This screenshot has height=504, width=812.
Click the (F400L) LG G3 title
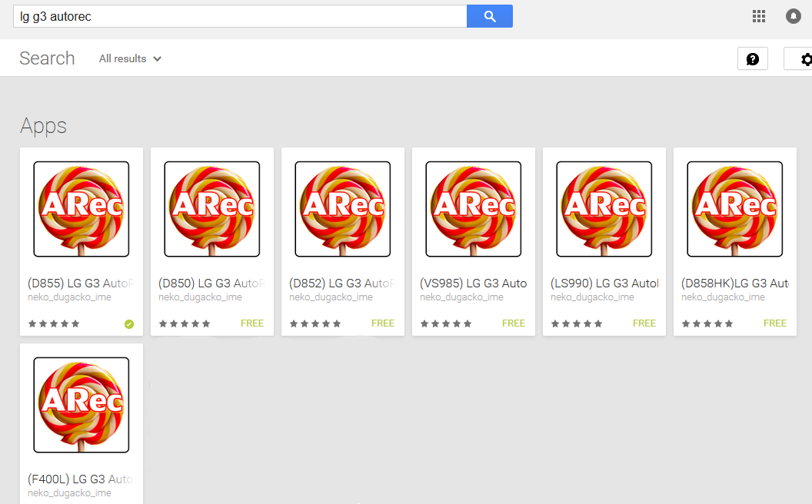pyautogui.click(x=81, y=479)
